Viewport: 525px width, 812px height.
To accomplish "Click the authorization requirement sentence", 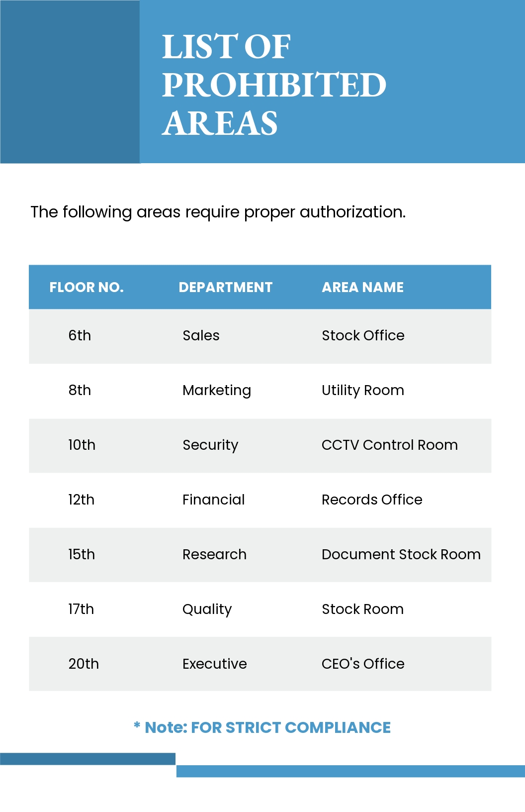I will pos(218,212).
